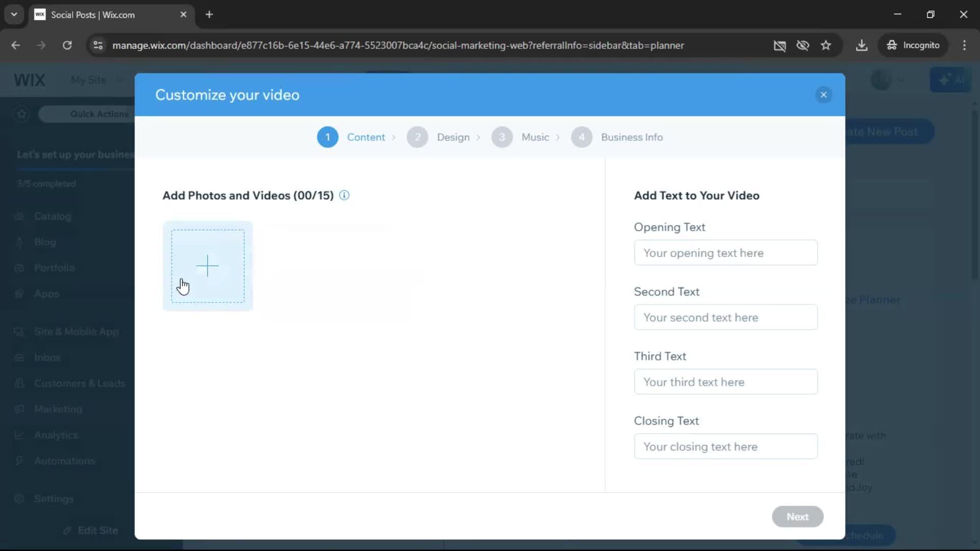The image size is (980, 551).
Task: Open Inbox in the Wix sidebar
Action: tap(47, 358)
